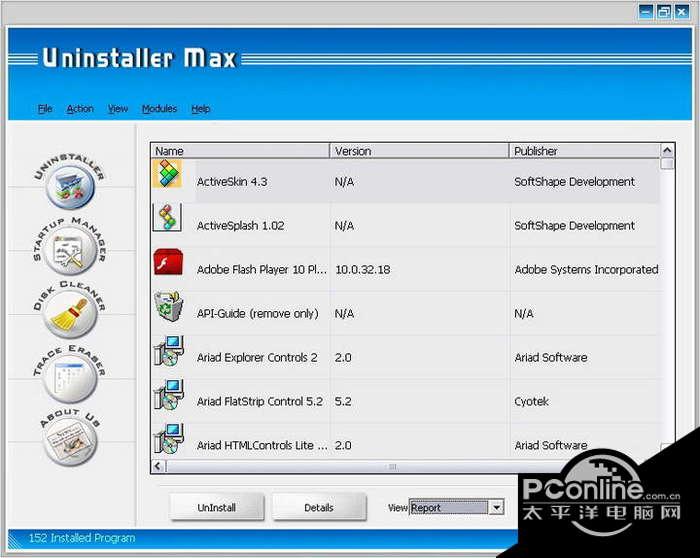Viewport: 700px width, 558px height.
Task: Select Ariad Explorer Controls 2 entry
Action: (x=405, y=357)
